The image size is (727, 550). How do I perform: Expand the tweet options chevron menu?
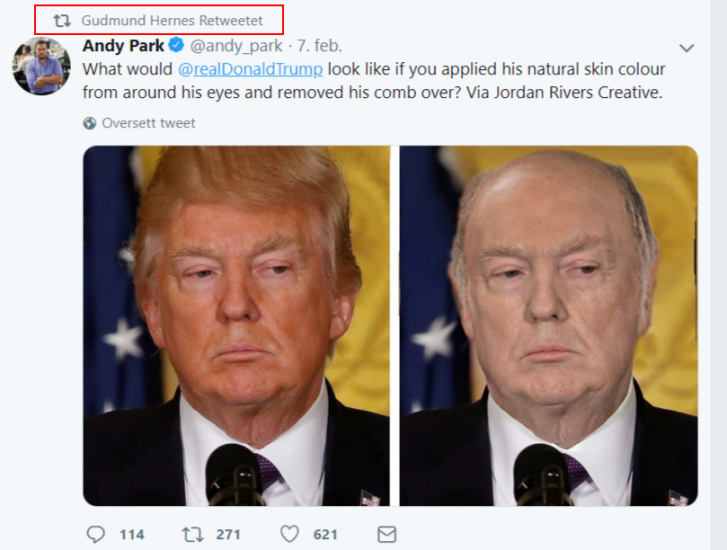point(686,47)
